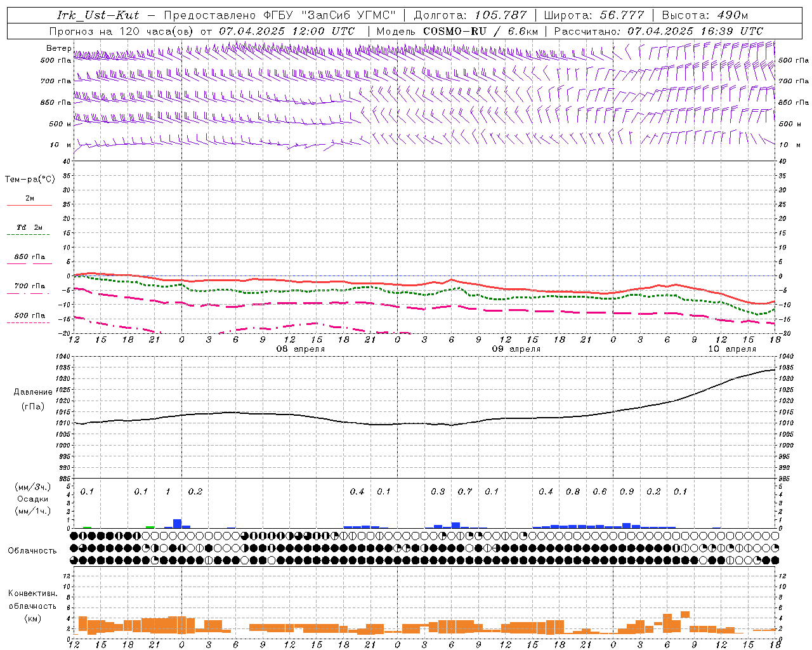
Task: Click the 3-hour precipitation value 0.8
Action: click(573, 492)
